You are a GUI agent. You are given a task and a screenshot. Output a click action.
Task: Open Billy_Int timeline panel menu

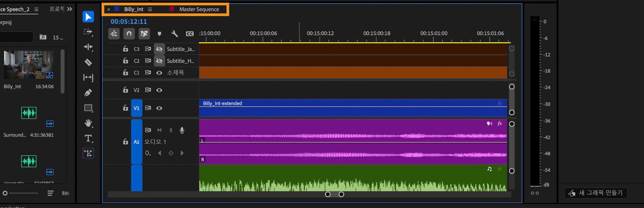click(x=150, y=9)
